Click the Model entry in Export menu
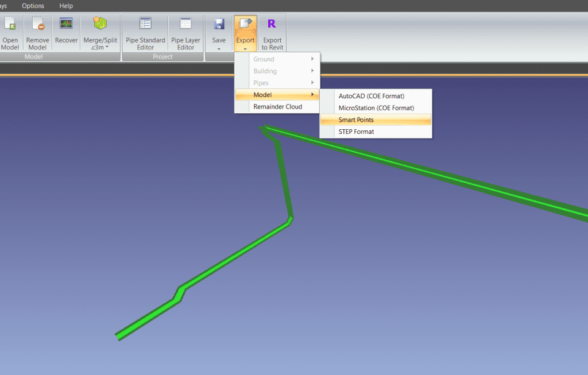This screenshot has width=588, height=375. [x=277, y=95]
